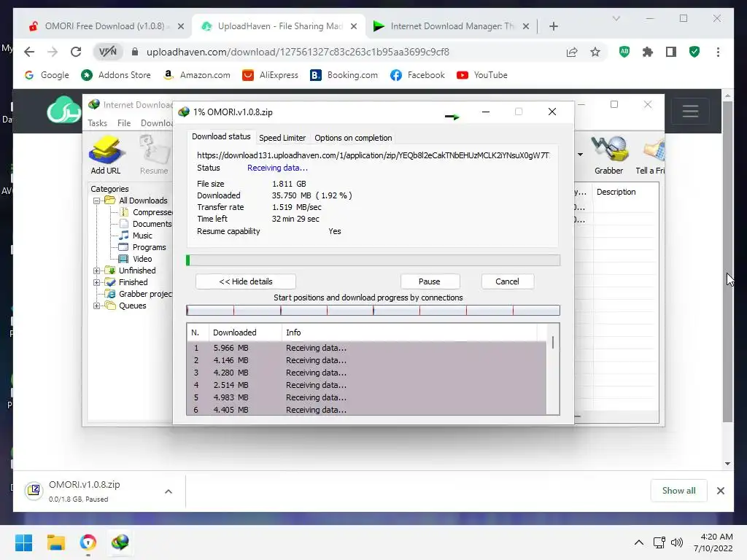747x560 pixels.
Task: Collapse the All Downloads tree node
Action: (x=97, y=201)
